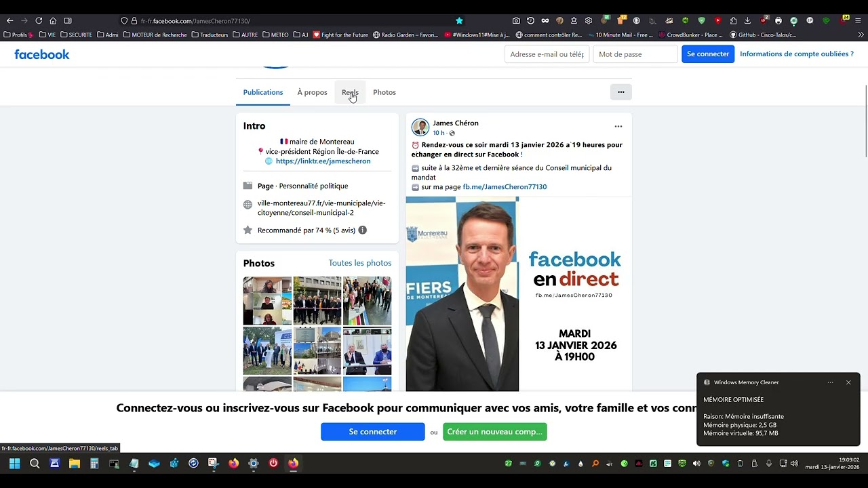Switch to the Reels tab
The image size is (868, 488).
[350, 92]
